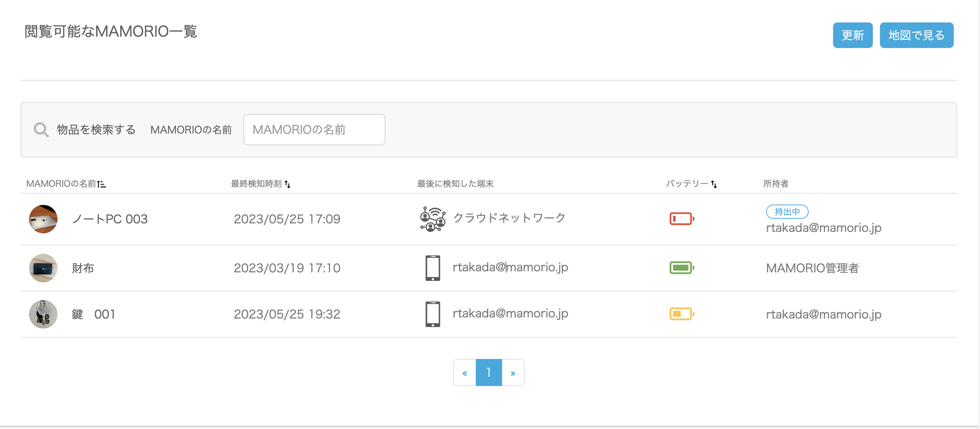Open the 鍵 001 thumbnail

pyautogui.click(x=43, y=314)
